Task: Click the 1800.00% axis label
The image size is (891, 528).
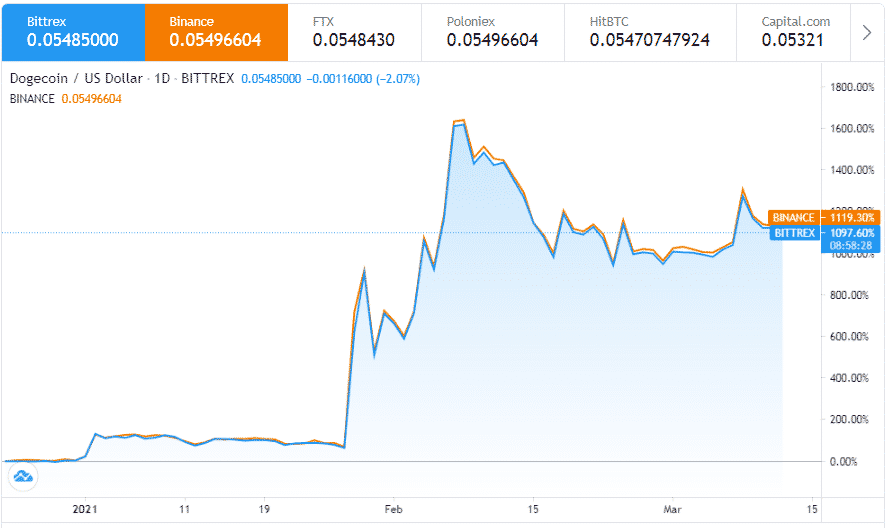Action: [x=852, y=87]
